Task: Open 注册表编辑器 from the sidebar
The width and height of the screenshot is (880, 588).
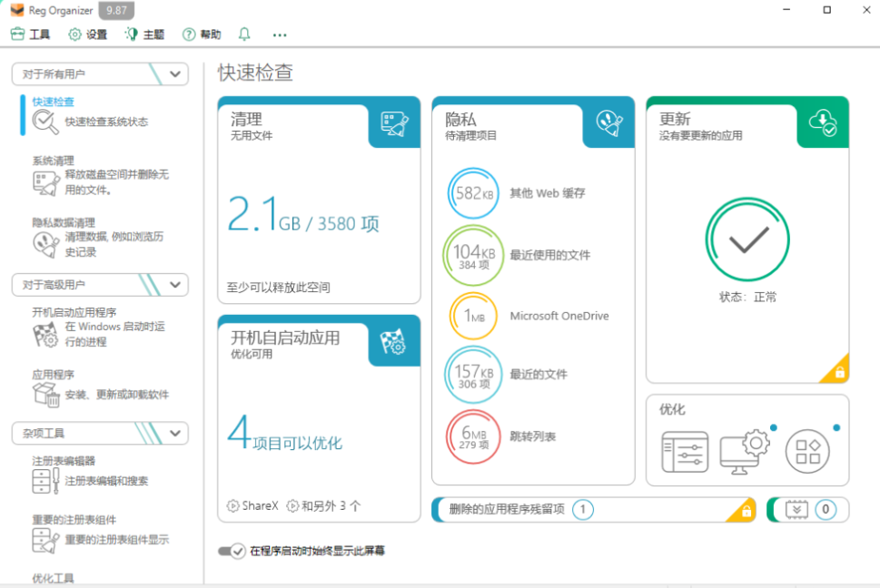Action: pyautogui.click(x=64, y=461)
